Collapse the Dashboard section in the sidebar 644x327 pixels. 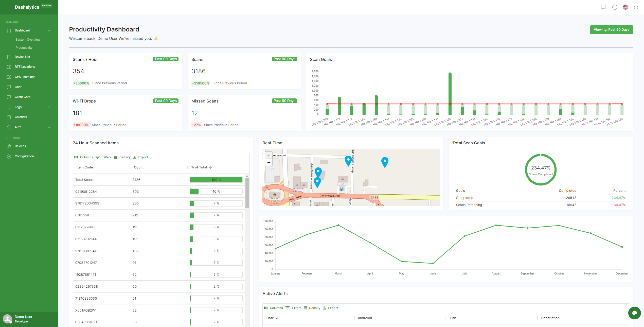click(x=49, y=30)
